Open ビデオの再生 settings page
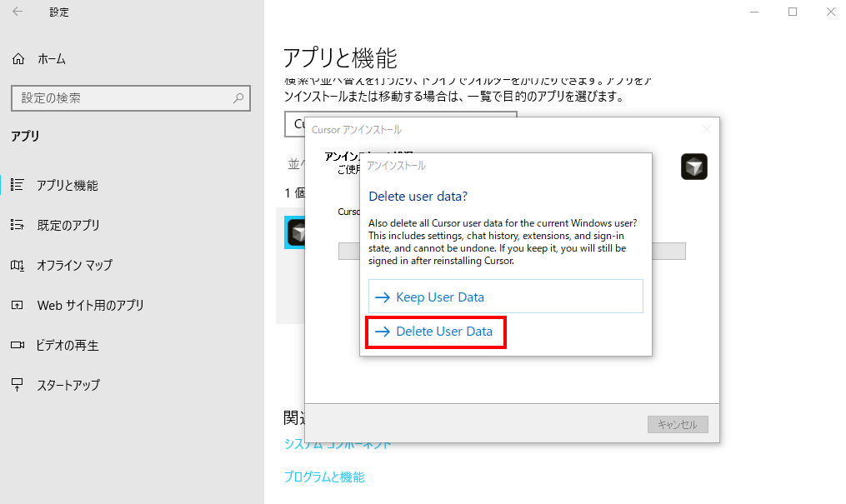This screenshot has width=846, height=504. (x=68, y=346)
